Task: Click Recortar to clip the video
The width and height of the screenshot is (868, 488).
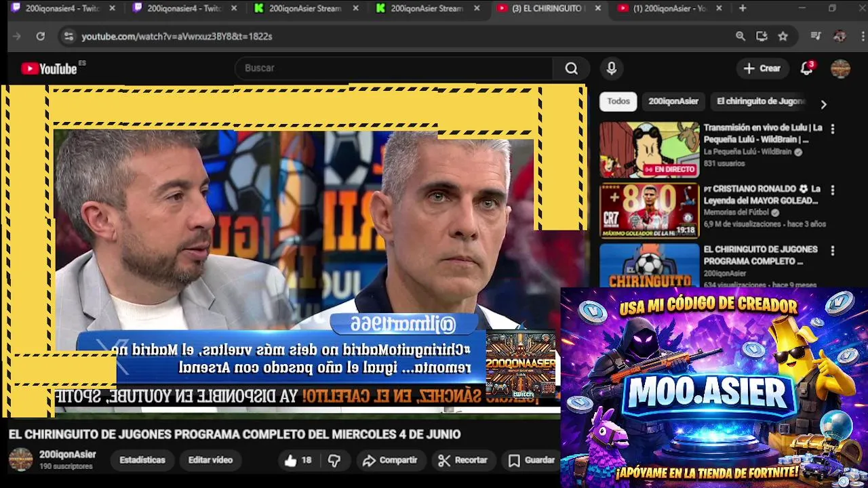Action: point(463,460)
